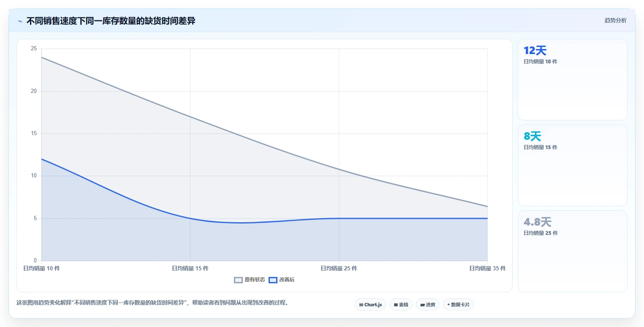This screenshot has height=327, width=644.
Task: Click the diamond icon inside 数据卡片 tag
Action: tap(448, 305)
